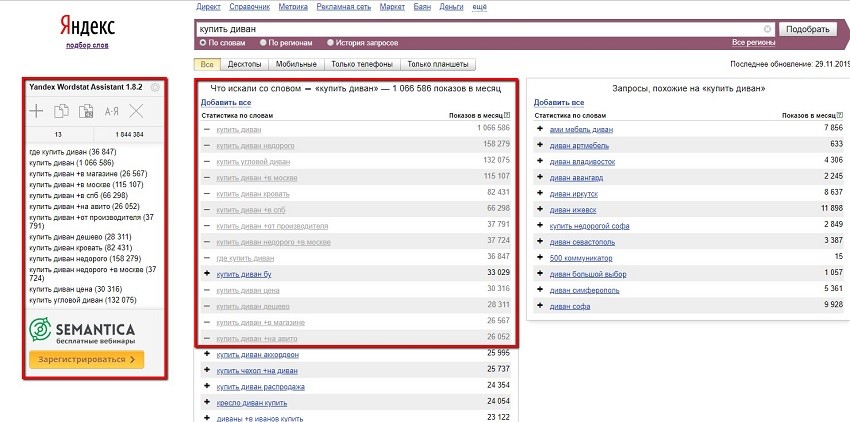This screenshot has height=422, width=850.
Task: Add 'диван софа' with plus icon
Action: click(x=539, y=306)
